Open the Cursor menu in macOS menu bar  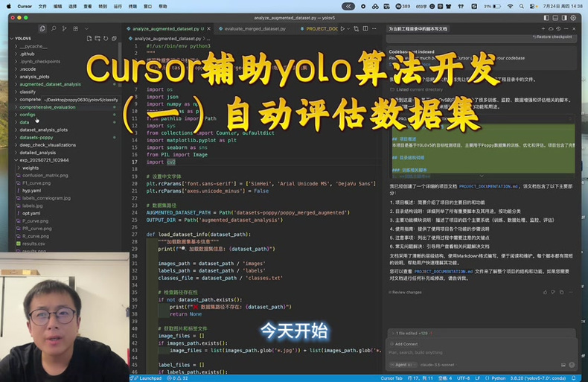25,7
